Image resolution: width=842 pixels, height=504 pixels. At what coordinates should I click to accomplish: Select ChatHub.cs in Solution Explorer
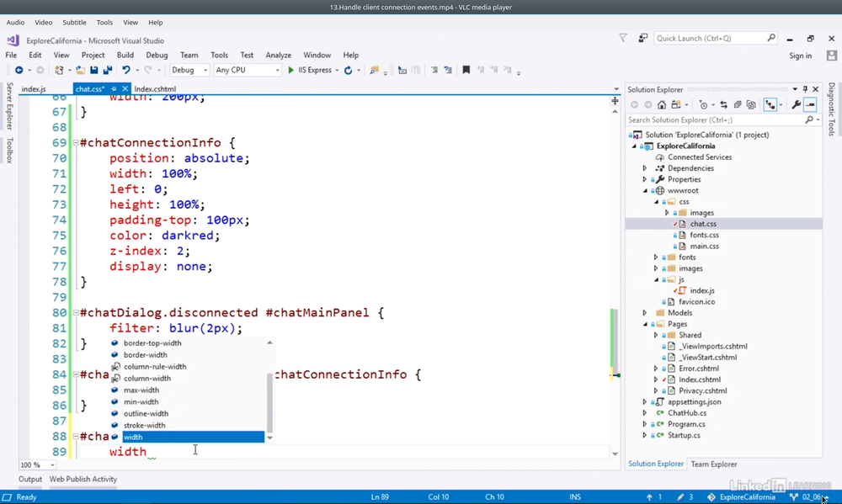687,413
